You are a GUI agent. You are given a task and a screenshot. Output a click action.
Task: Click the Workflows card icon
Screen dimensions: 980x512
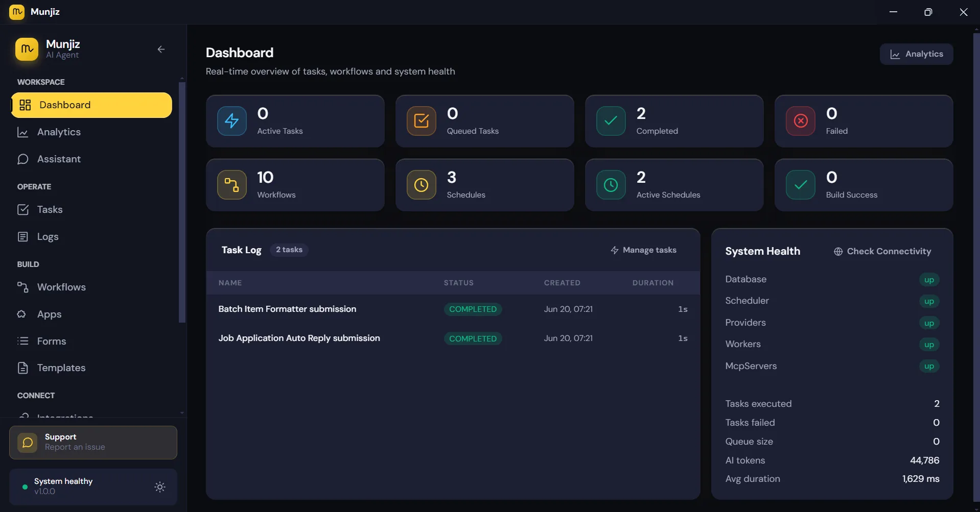coord(232,185)
